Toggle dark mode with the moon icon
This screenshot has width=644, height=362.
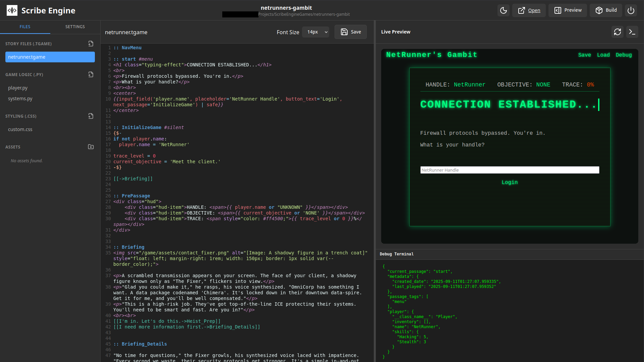click(x=503, y=10)
